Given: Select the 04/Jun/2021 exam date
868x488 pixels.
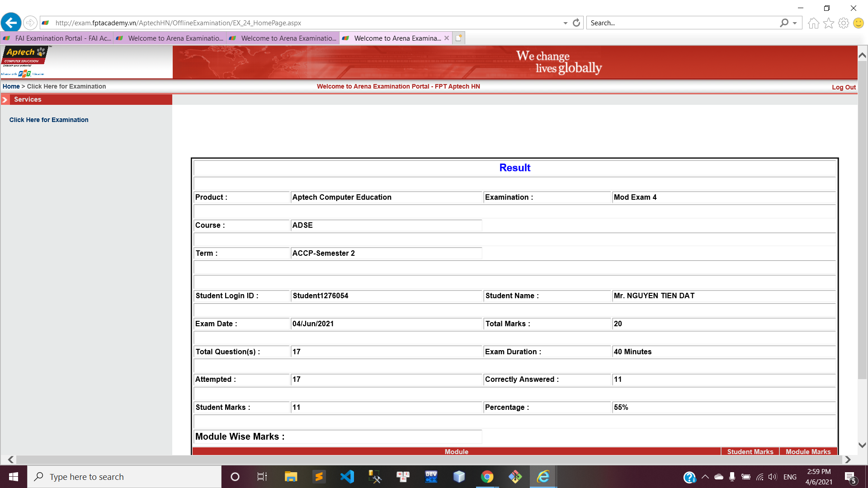Looking at the screenshot, I should click(x=313, y=324).
